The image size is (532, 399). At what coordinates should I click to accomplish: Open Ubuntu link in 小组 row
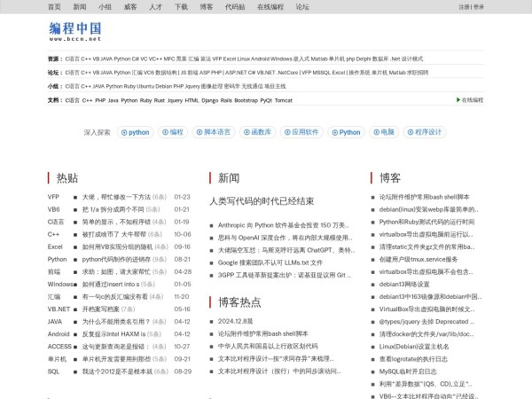145,87
